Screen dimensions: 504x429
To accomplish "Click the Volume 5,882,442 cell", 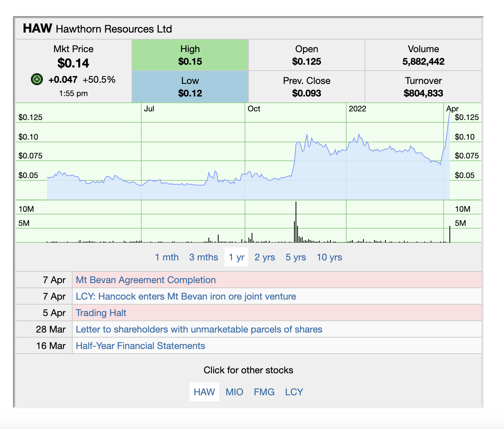I will (423, 55).
